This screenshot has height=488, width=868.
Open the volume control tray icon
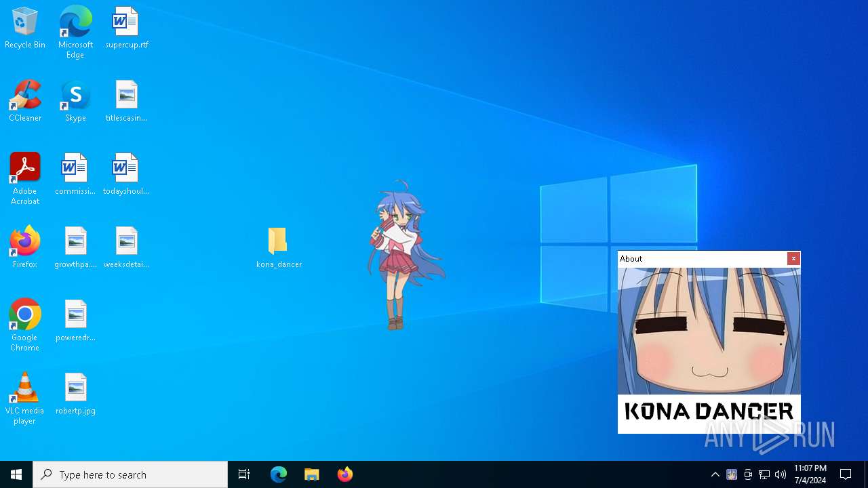coord(781,474)
